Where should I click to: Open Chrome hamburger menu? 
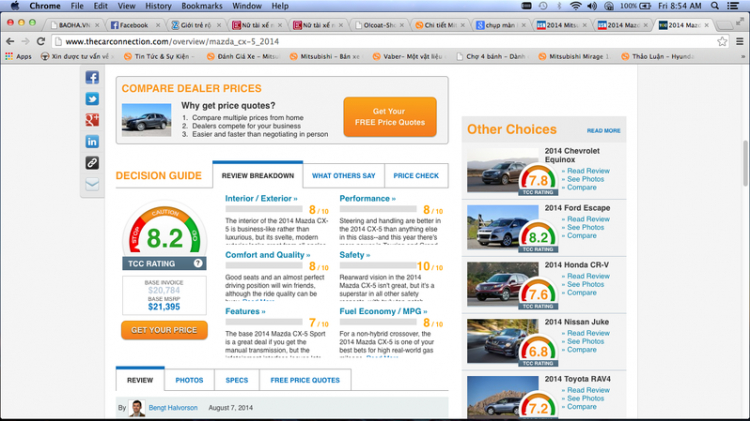[x=739, y=42]
